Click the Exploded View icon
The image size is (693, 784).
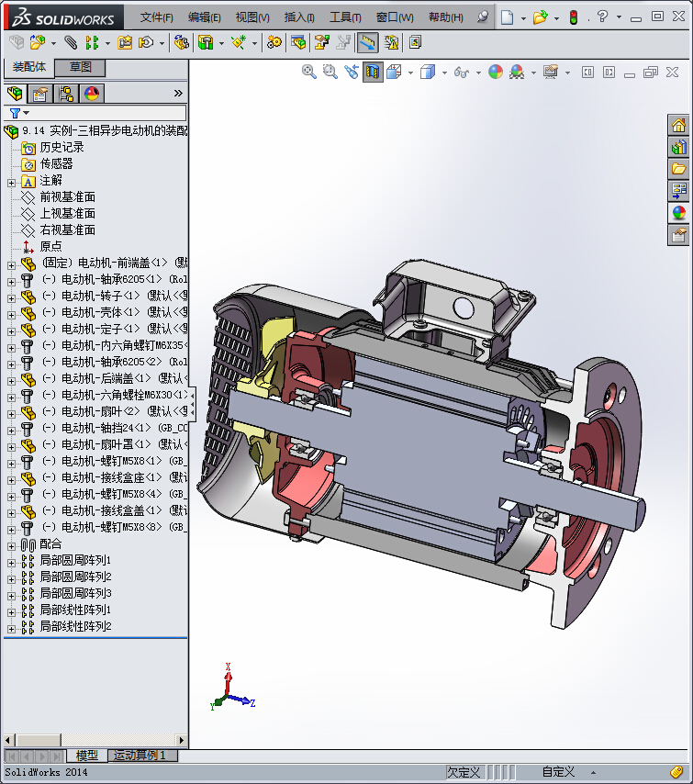point(321,42)
